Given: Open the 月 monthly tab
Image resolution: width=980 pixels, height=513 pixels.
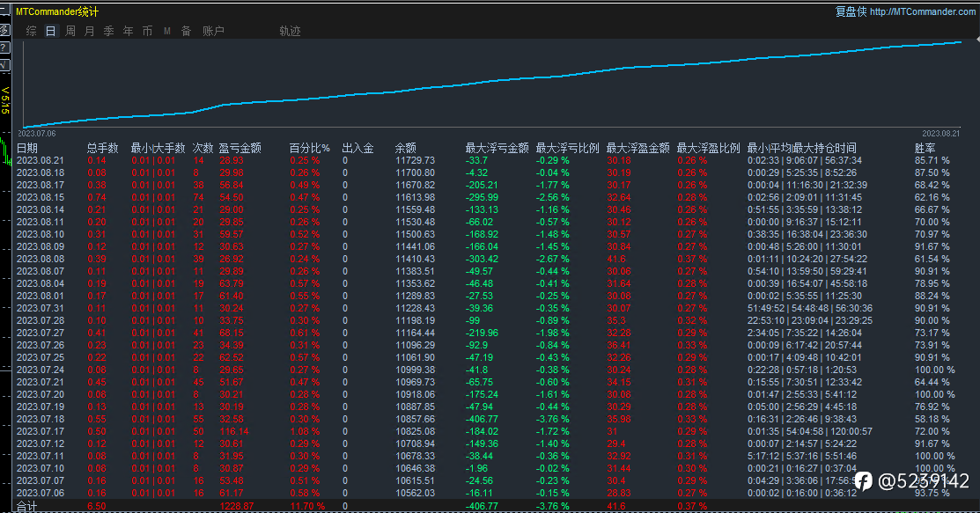Looking at the screenshot, I should point(90,31).
